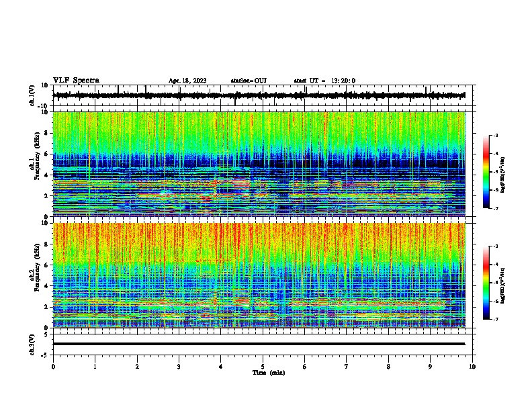Click the ch.2 Frequency (kHz) axis label
The height and width of the screenshot is (411, 532).
[35, 267]
